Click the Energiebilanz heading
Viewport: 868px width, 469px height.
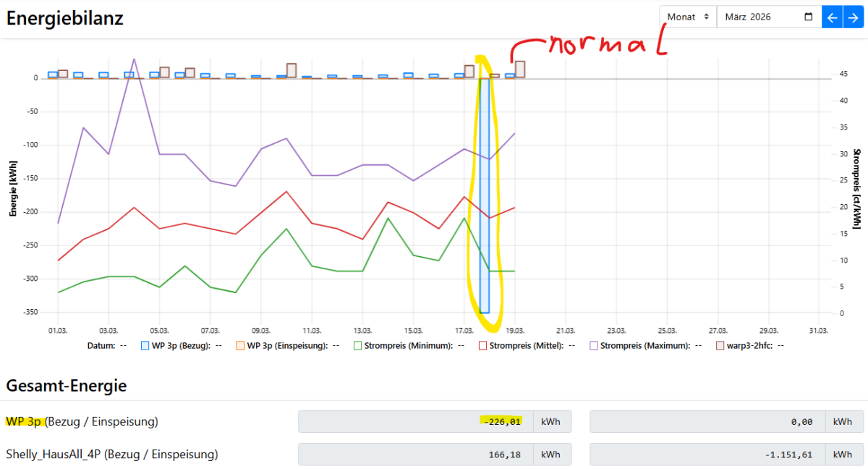[65, 18]
